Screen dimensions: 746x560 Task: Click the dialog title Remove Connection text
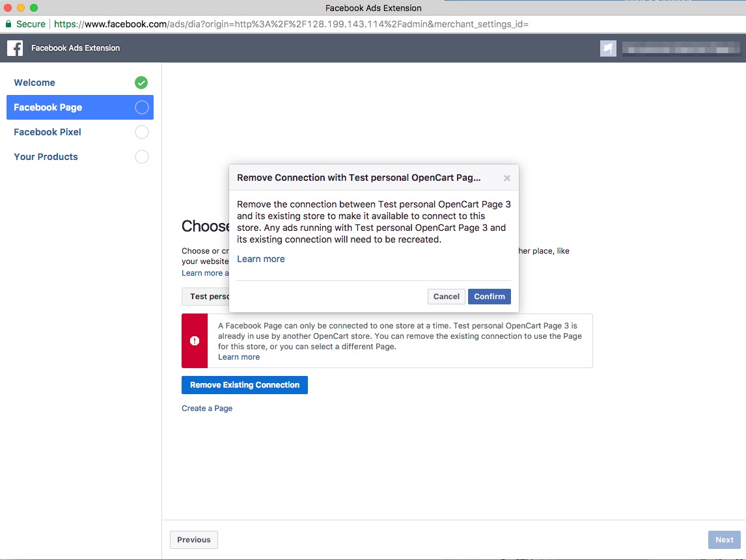coord(359,178)
